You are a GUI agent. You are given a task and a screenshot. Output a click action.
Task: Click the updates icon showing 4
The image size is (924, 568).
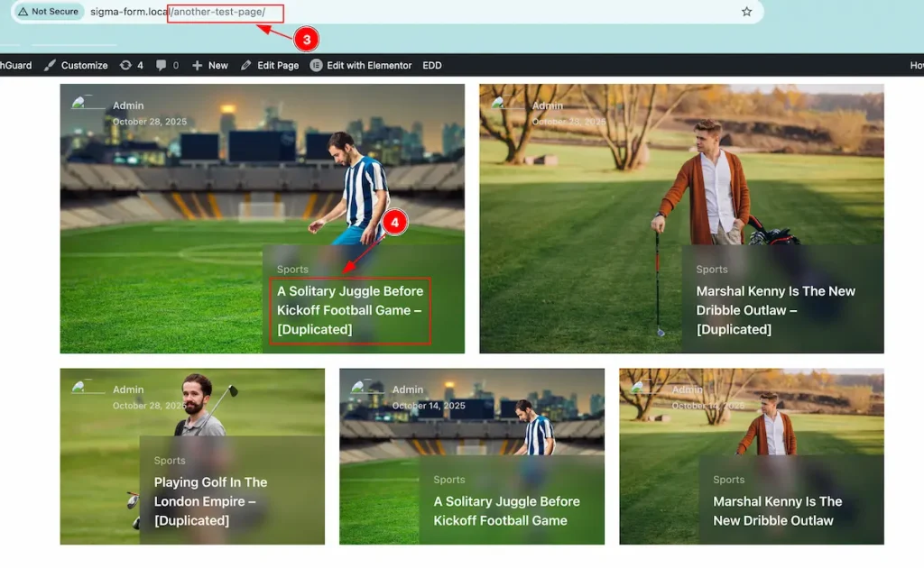pyautogui.click(x=132, y=65)
